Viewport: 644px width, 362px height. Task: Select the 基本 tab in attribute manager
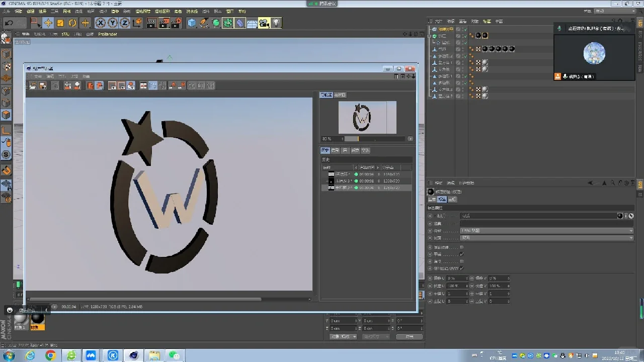pos(432,200)
